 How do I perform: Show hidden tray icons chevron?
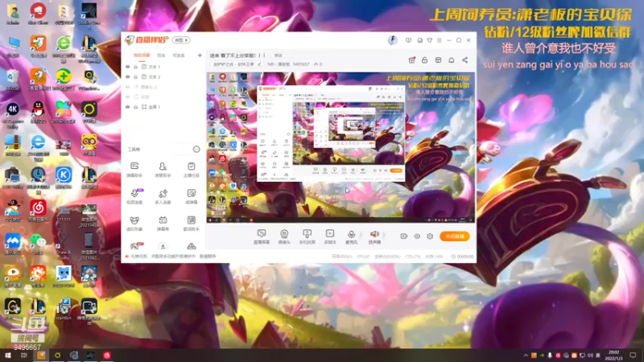[x=526, y=356]
